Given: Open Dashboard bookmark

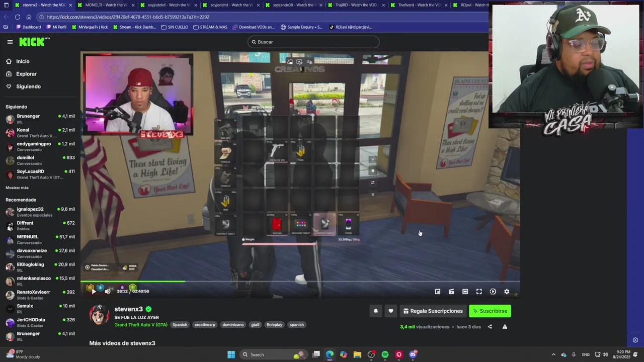Looking at the screenshot, I should coord(29,27).
